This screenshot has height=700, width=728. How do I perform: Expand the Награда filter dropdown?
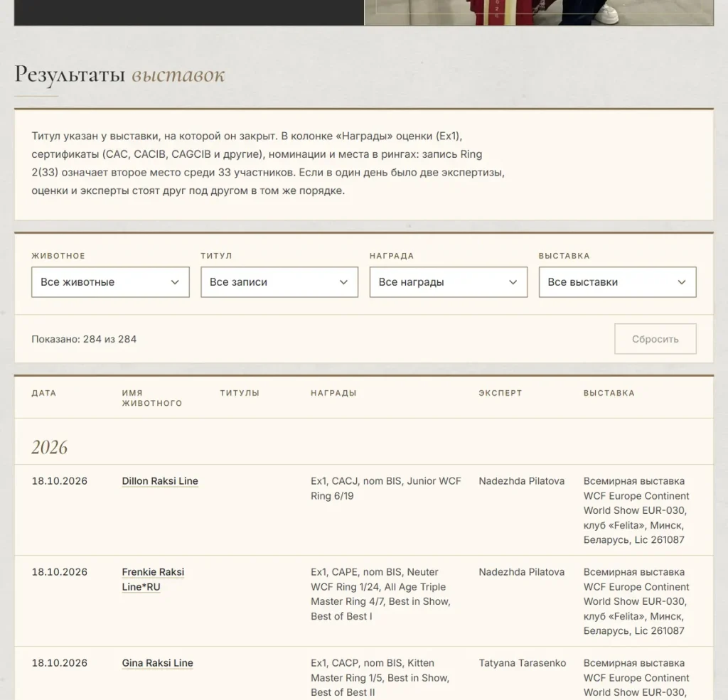(449, 281)
